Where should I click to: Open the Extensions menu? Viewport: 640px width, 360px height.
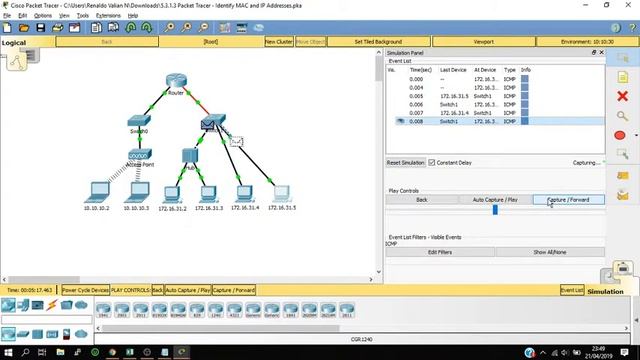coord(108,16)
